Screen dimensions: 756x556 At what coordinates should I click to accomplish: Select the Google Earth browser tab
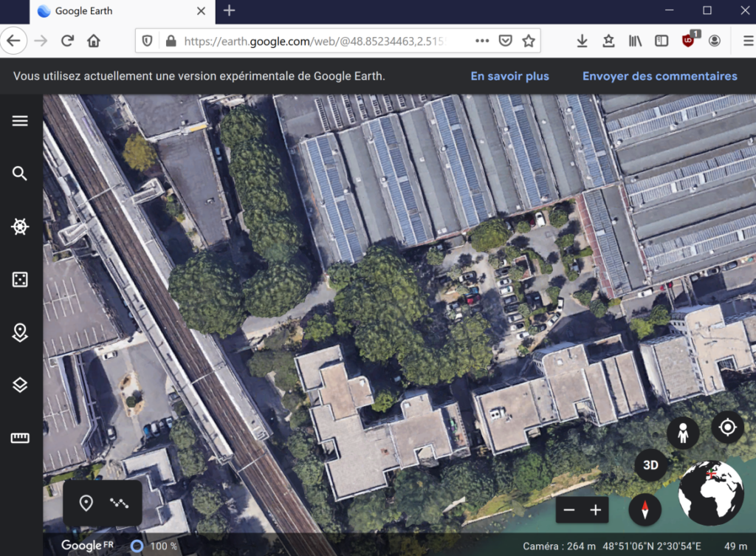tap(111, 11)
